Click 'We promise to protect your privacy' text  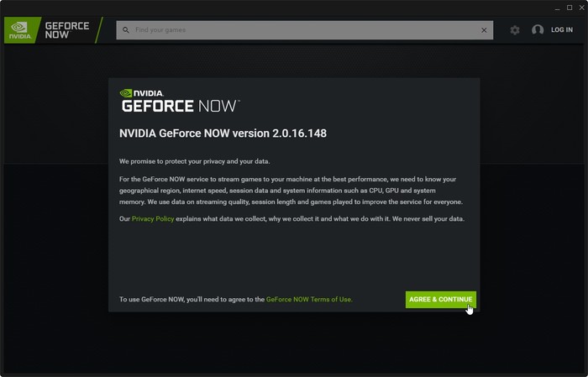point(194,161)
